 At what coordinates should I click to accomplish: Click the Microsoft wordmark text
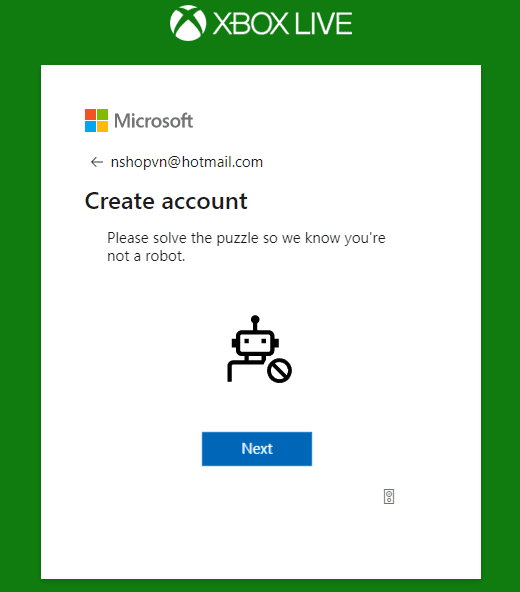(153, 121)
